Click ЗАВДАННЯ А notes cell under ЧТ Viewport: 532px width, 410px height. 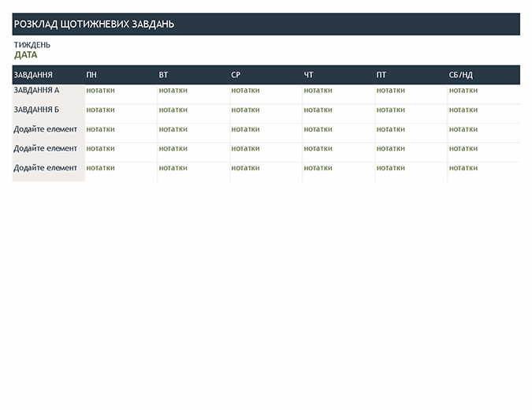click(318, 91)
